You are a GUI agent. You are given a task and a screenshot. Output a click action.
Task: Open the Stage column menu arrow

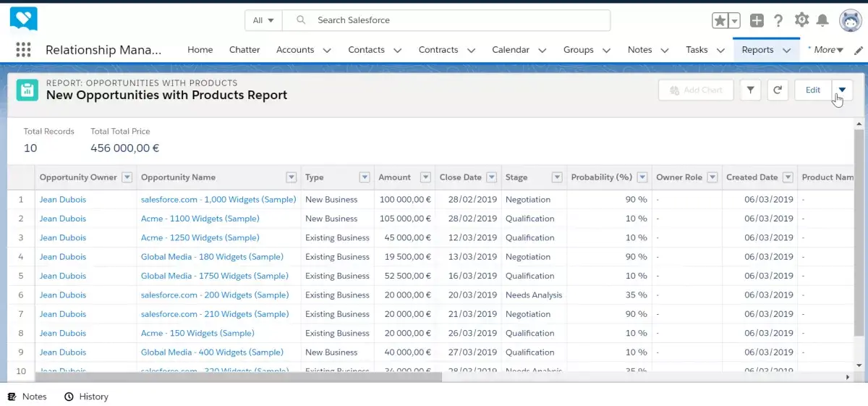tap(557, 177)
